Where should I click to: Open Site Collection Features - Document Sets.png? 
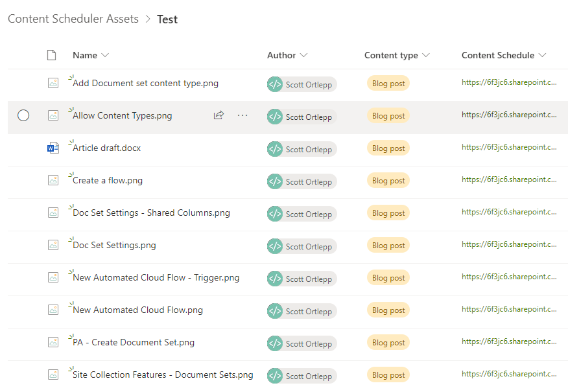(x=163, y=375)
